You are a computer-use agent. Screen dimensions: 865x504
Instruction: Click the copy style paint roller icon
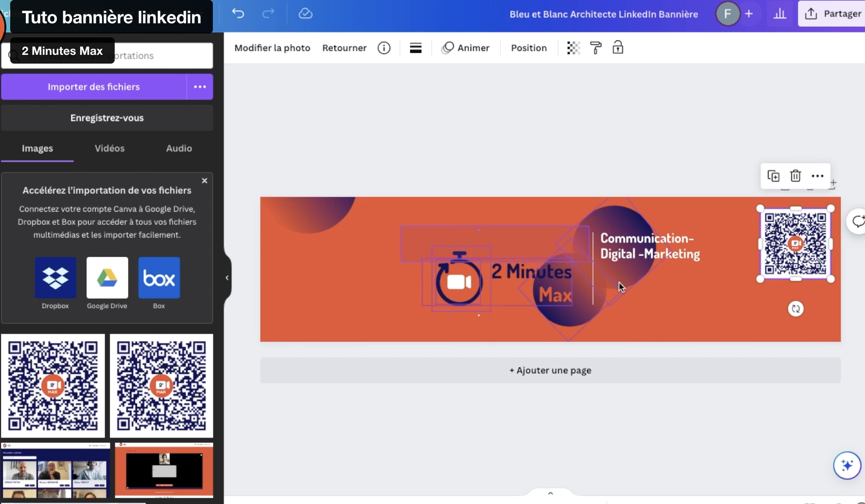[596, 48]
